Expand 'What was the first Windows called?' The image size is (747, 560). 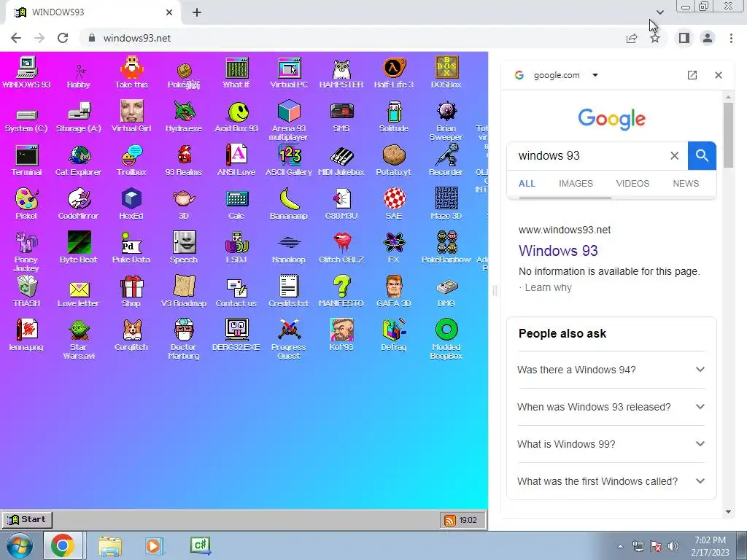611,481
